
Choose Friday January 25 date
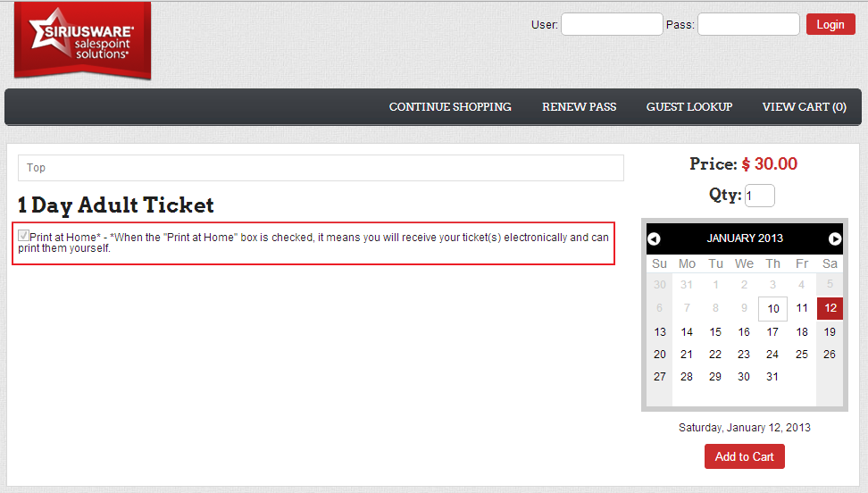pyautogui.click(x=801, y=355)
